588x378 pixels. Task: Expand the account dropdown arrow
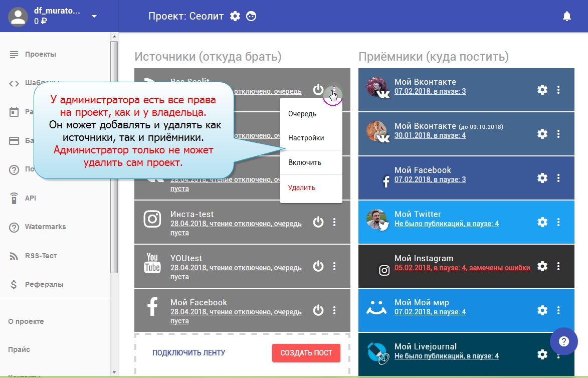click(94, 16)
